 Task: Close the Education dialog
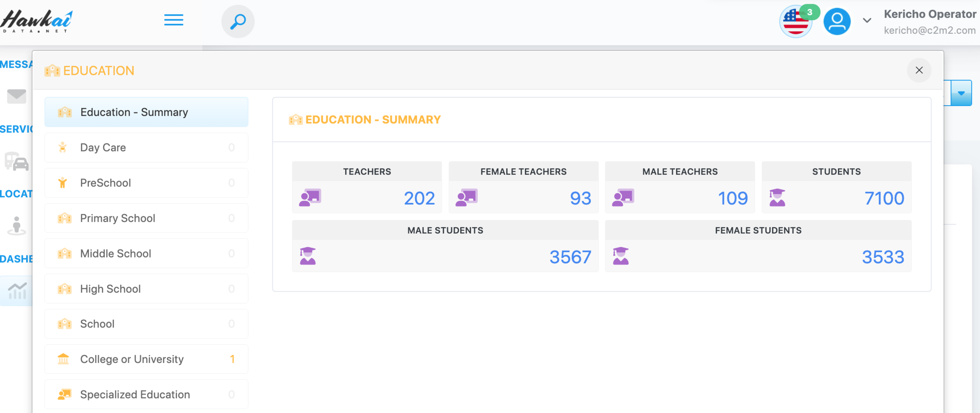click(x=919, y=70)
